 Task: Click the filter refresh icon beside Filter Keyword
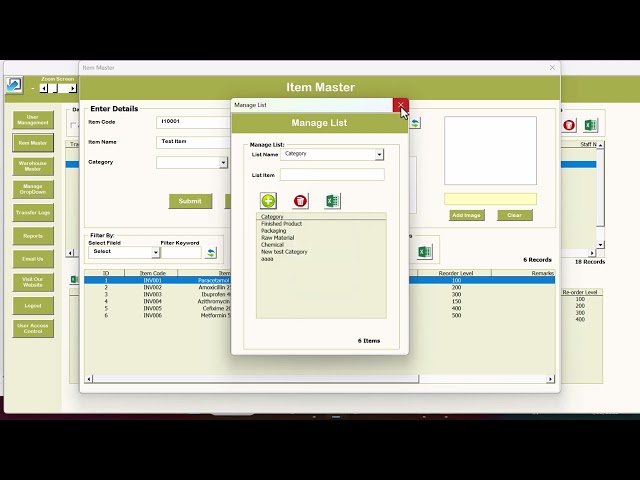pyautogui.click(x=211, y=253)
